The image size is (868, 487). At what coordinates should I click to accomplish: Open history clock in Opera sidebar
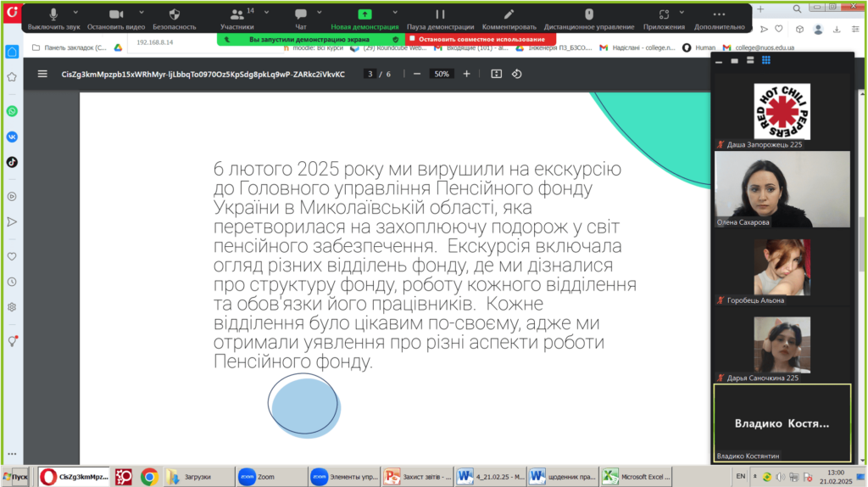coord(12,282)
